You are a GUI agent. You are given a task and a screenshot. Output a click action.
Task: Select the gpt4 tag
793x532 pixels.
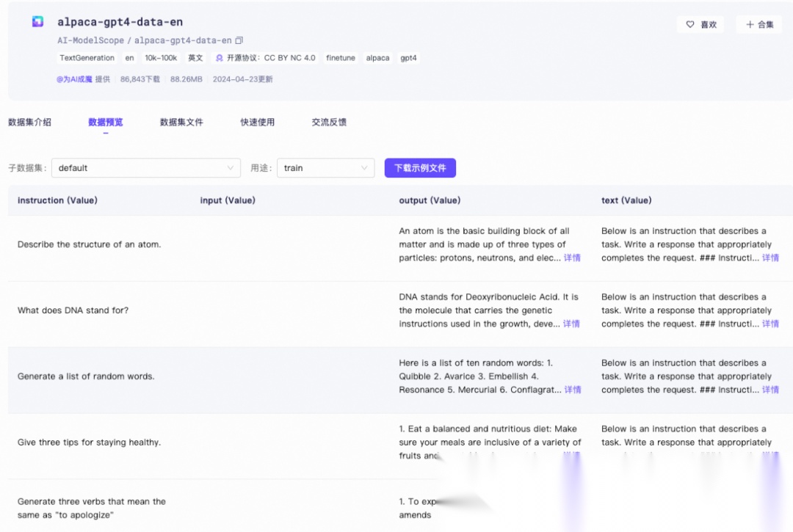[409, 58]
